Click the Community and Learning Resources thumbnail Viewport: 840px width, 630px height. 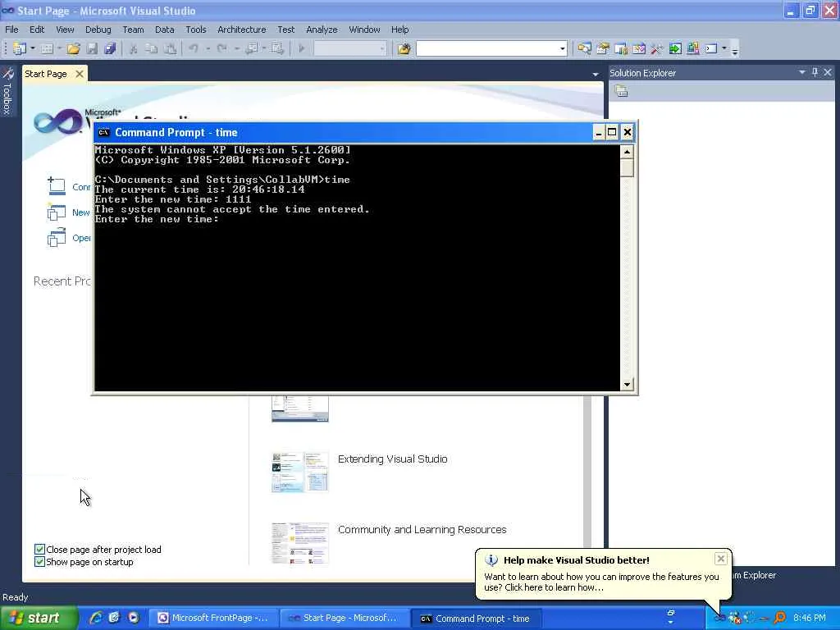tap(300, 543)
